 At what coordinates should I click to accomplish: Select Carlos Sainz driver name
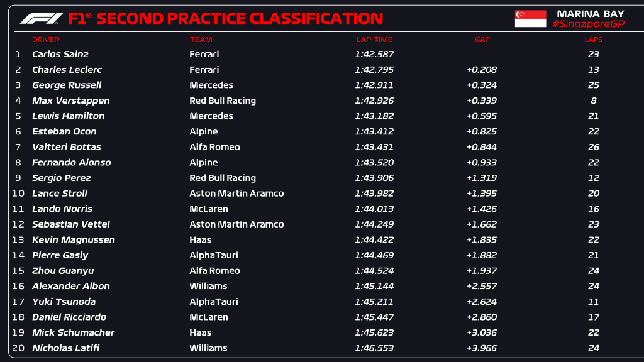pos(60,54)
